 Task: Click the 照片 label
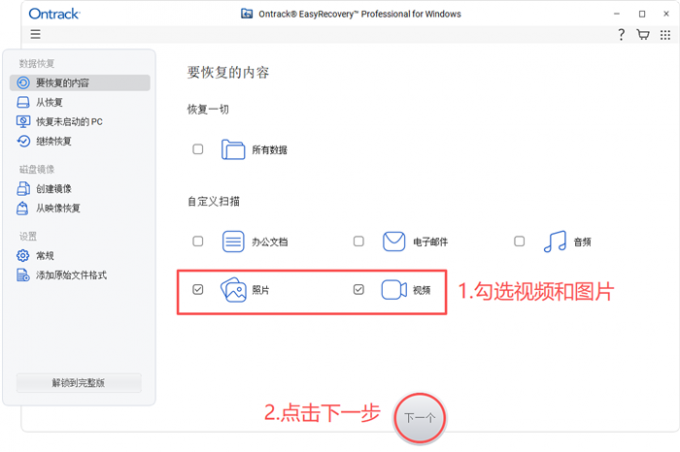pyautogui.click(x=261, y=290)
